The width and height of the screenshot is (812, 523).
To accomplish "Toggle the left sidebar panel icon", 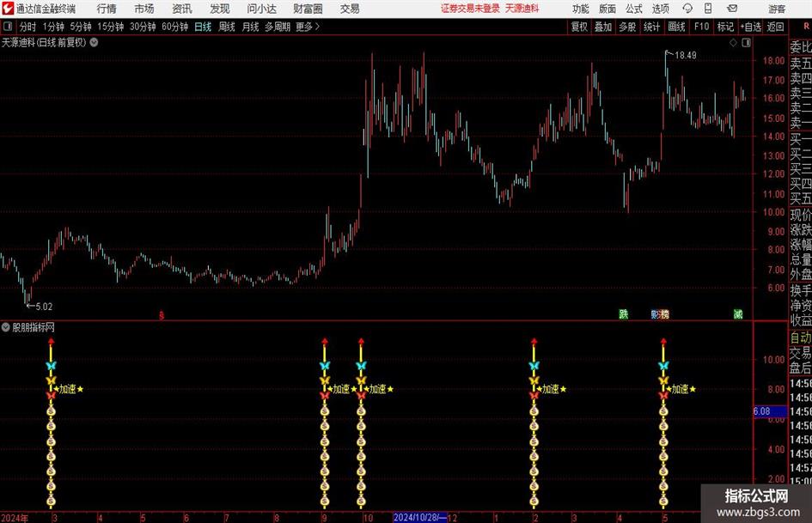I will (8, 27).
